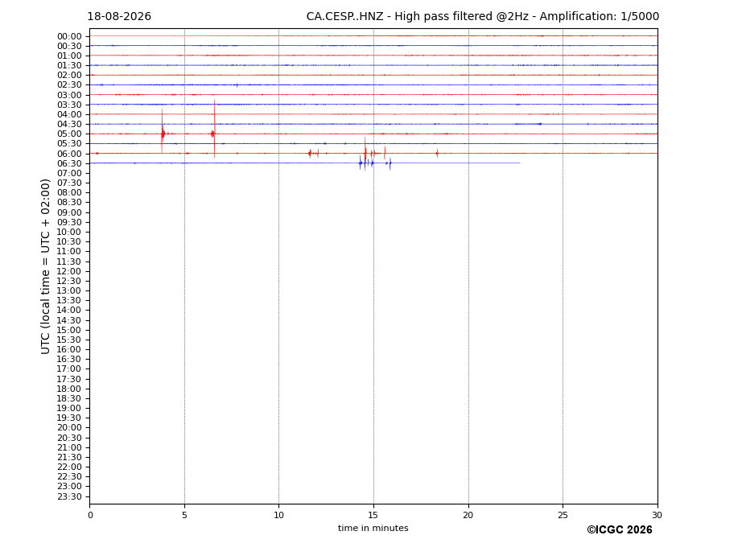Click the red event at minute 18 on the 06:00 trace
746x560 pixels.
click(x=437, y=153)
